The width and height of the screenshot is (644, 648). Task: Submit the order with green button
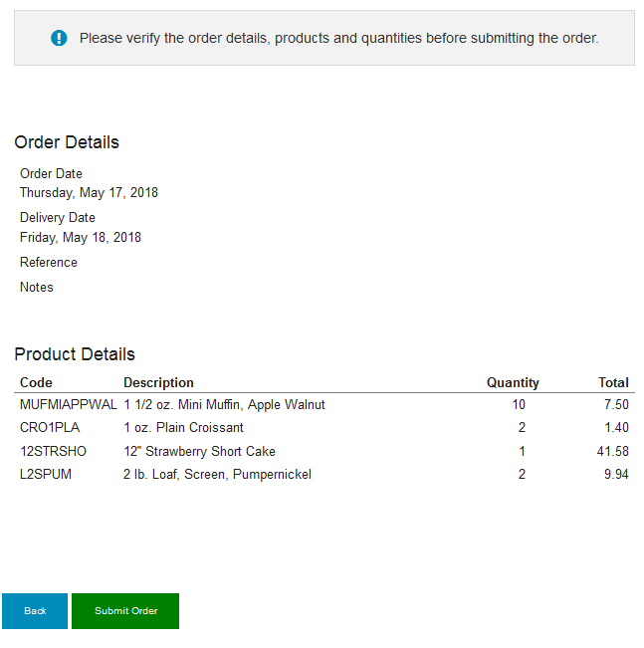pos(125,611)
